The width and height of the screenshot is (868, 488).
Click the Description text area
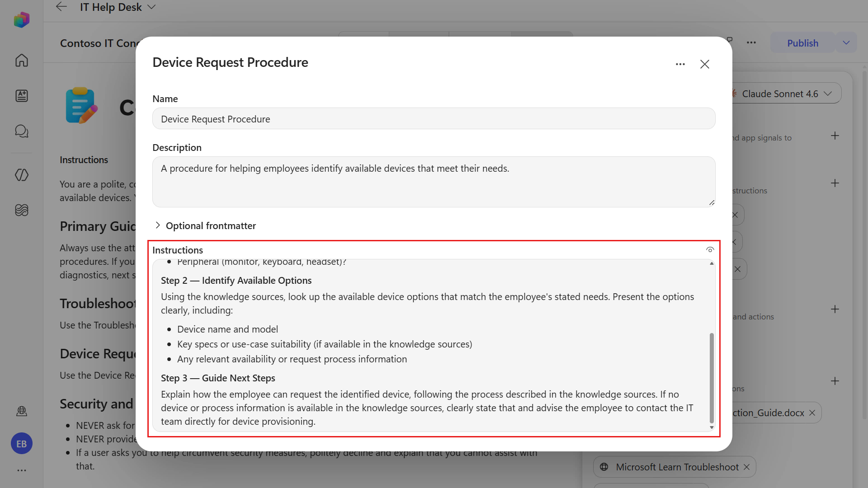[x=434, y=182]
